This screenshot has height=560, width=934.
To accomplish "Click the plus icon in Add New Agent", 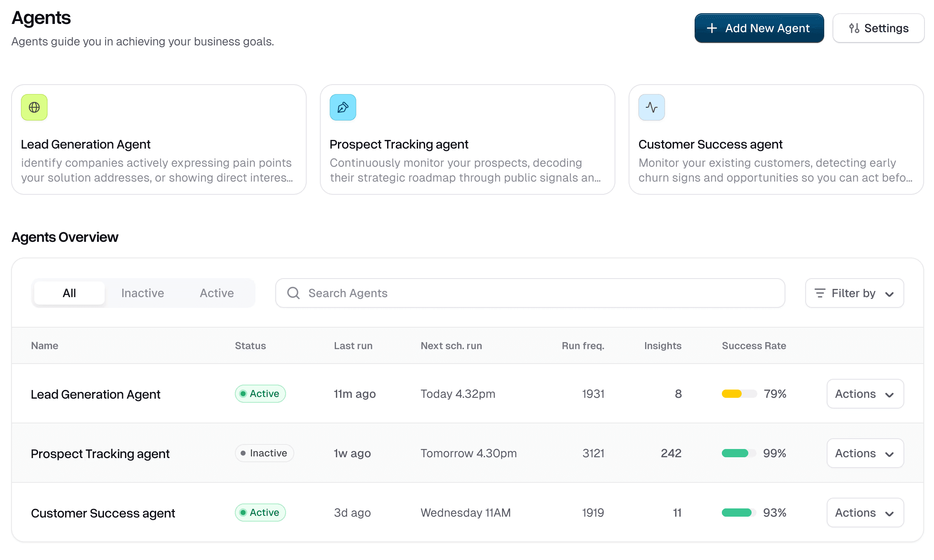I will 712,28.
